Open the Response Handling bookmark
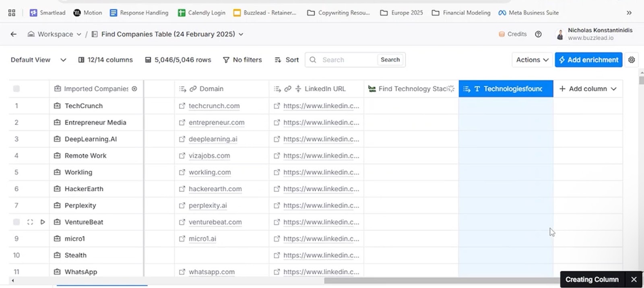Screen dimensions: 644x288 [139, 13]
